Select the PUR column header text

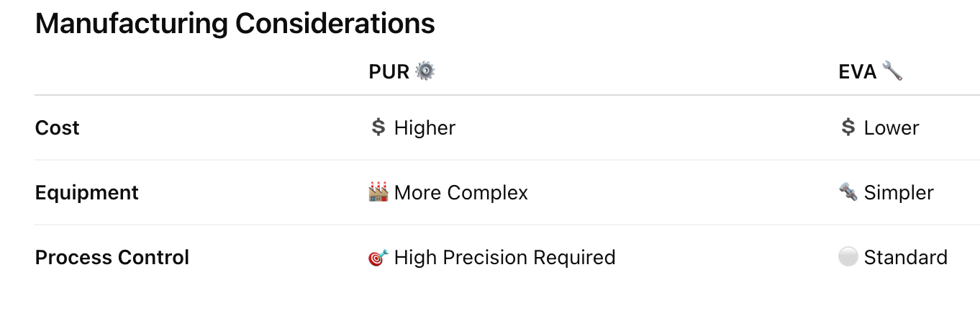(389, 72)
